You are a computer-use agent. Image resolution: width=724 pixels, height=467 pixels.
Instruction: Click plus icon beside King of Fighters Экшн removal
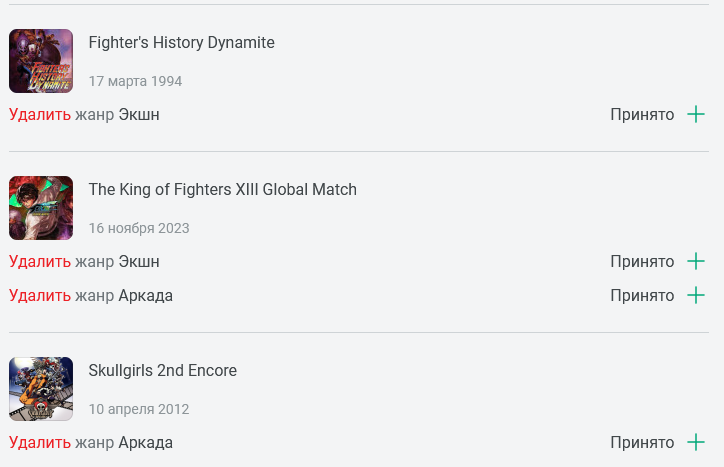(696, 261)
